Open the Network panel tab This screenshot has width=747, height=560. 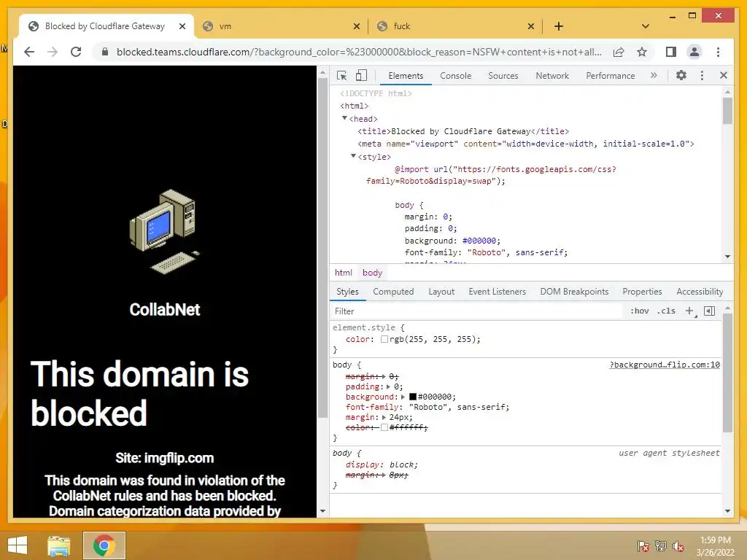[552, 75]
